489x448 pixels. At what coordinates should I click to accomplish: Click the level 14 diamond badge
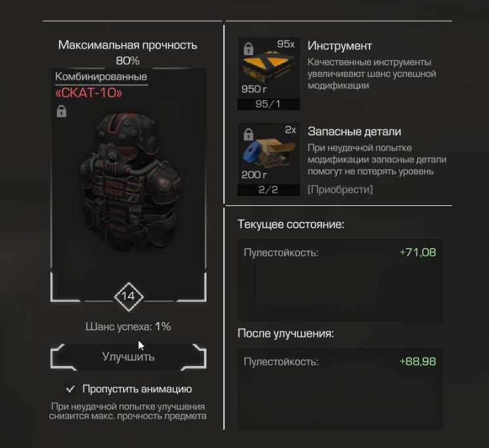click(x=129, y=296)
